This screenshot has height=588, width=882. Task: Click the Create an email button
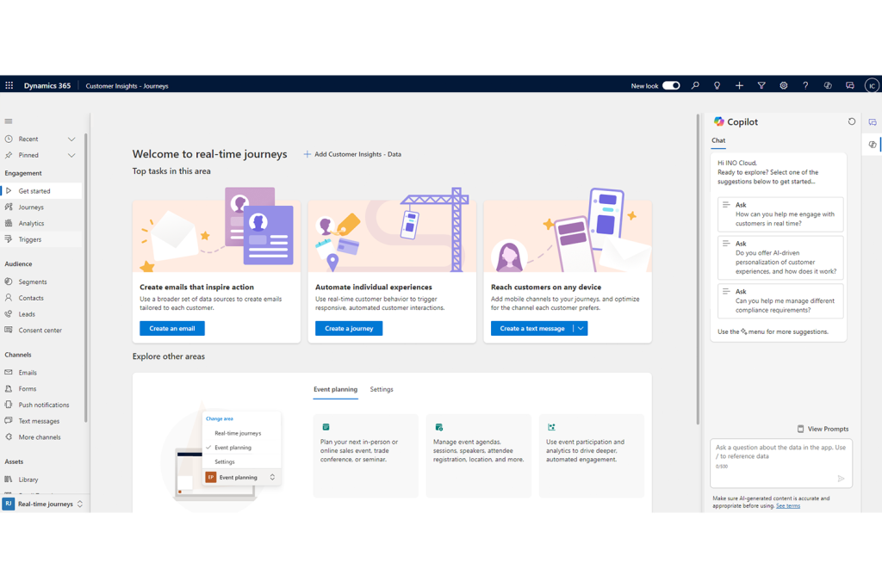tap(172, 328)
